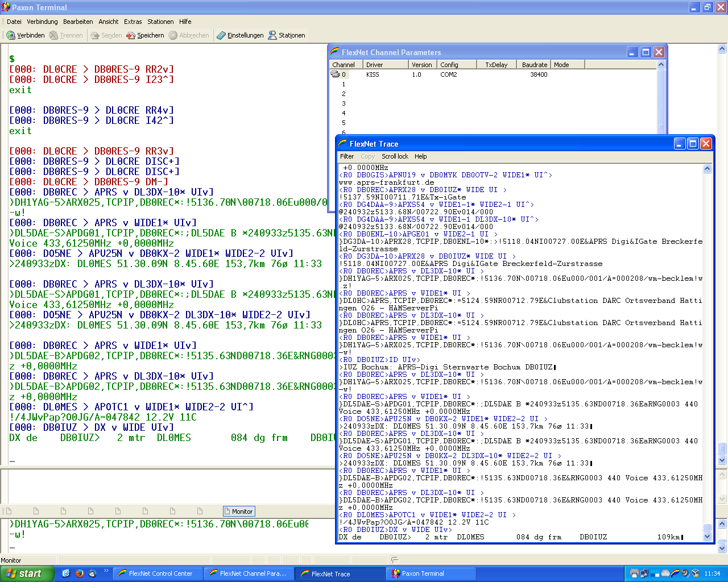Click Paxon monitor pane scroll-down arrow
Viewport: 728px width, 582px height.
(722, 548)
